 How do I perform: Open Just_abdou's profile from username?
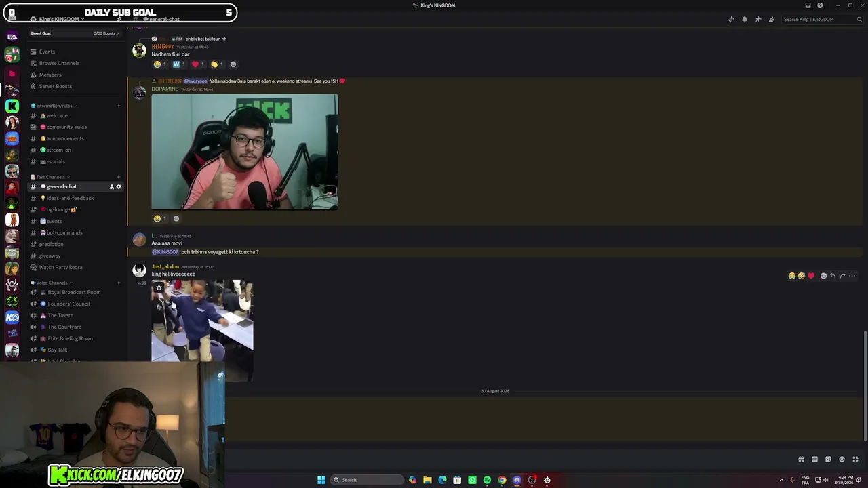(165, 267)
